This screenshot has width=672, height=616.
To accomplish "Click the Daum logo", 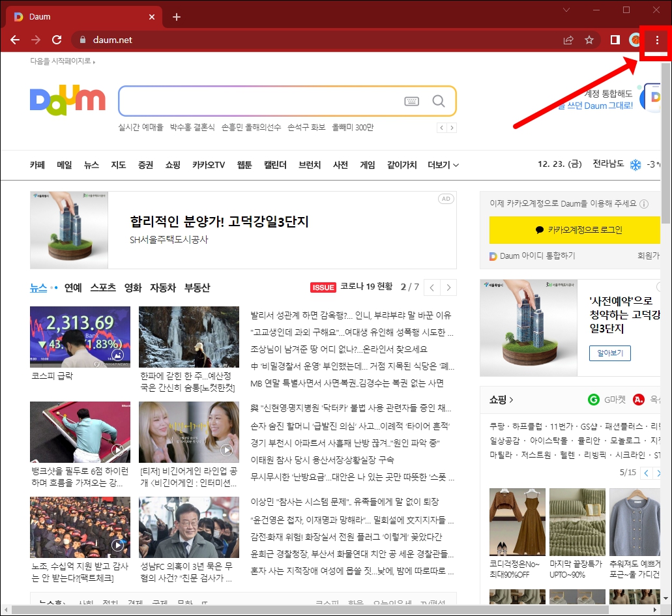I will (67, 99).
